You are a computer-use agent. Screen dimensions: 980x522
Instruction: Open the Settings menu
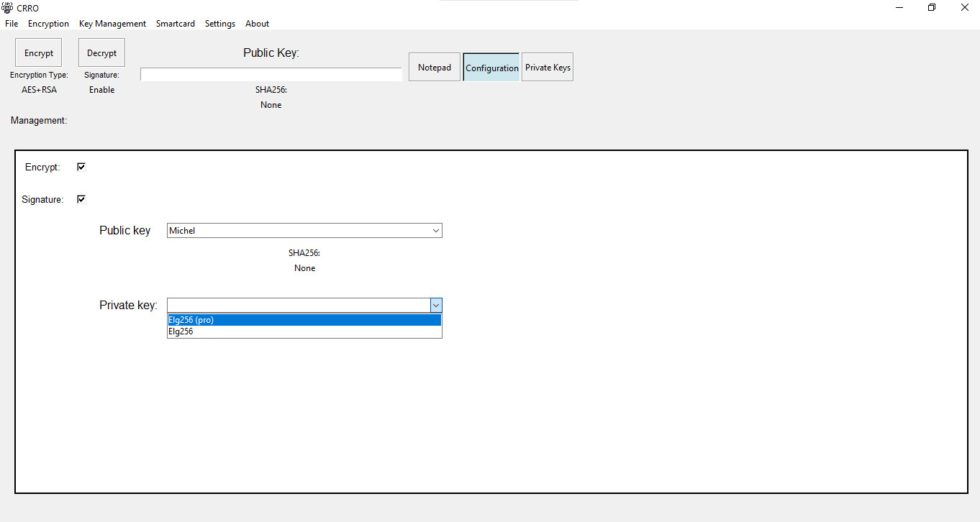(x=220, y=24)
